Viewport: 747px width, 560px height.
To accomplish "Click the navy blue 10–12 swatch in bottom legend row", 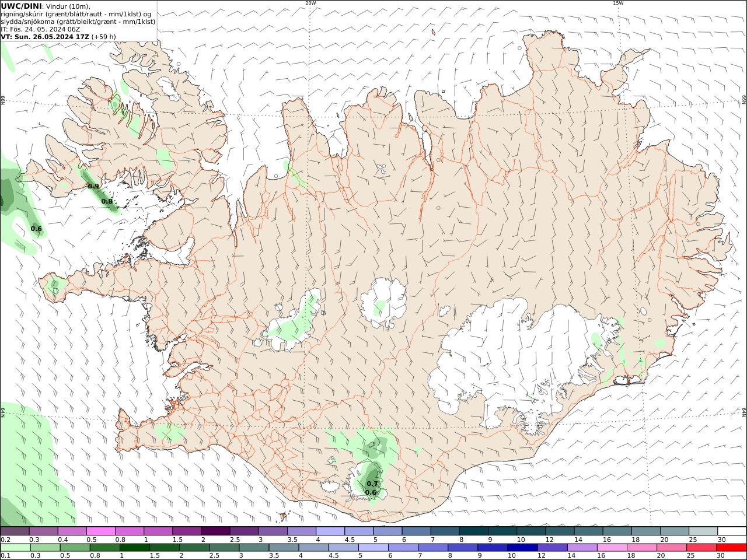I will [522, 548].
